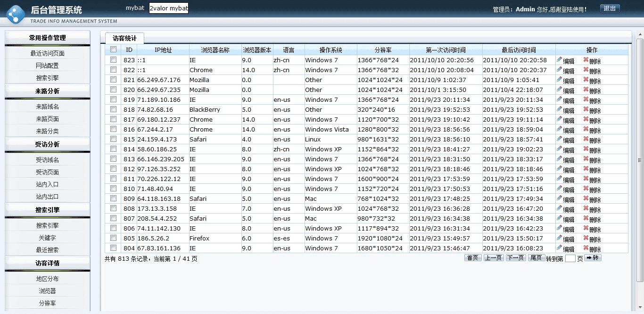Check the box for row ID 822
Image resolution: width=644 pixels, height=314 pixels.
(x=113, y=70)
